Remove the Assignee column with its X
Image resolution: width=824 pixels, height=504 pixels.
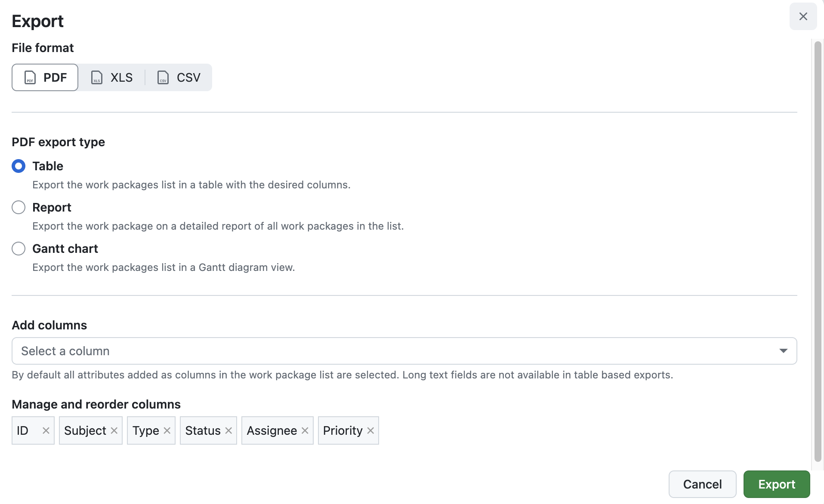[305, 430]
